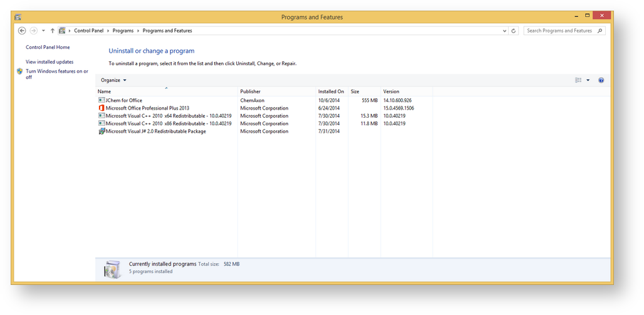The height and width of the screenshot is (315, 644).
Task: Open the address bar history dropdown
Action: point(505,31)
